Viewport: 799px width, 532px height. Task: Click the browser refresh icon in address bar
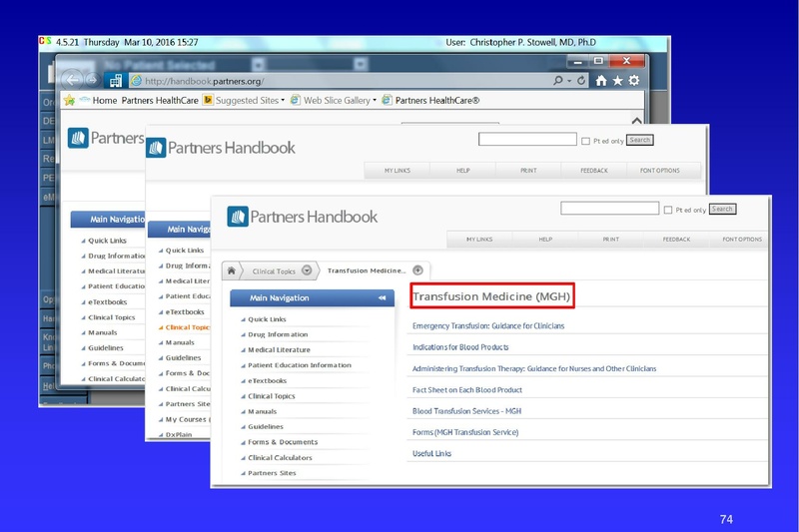[x=581, y=80]
